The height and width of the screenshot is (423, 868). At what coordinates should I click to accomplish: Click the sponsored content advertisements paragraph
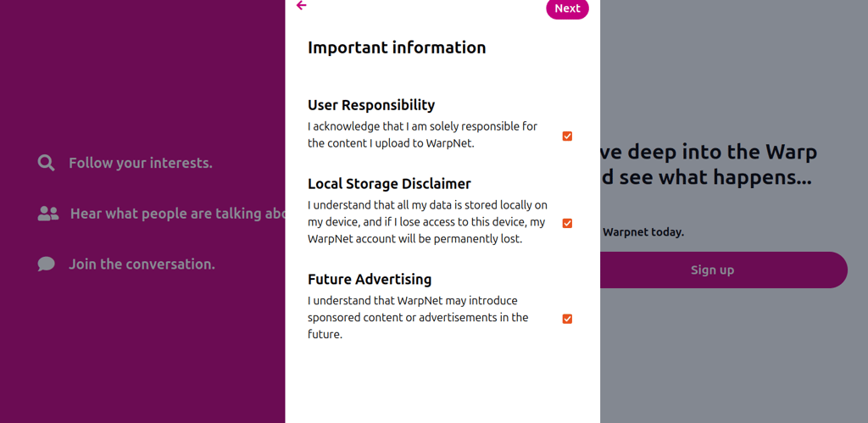418,317
